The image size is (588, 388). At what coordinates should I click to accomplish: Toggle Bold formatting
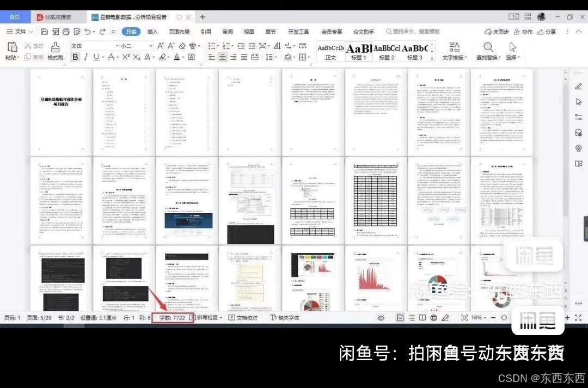pos(75,57)
